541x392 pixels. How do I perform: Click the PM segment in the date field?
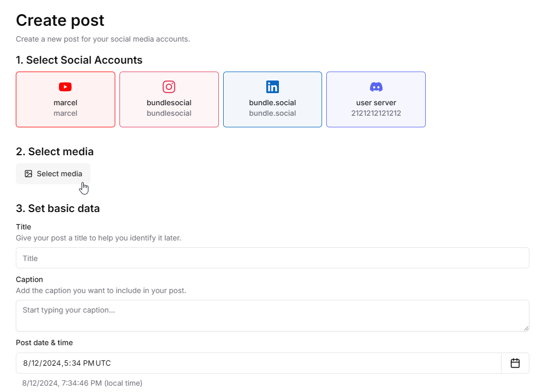click(88, 363)
